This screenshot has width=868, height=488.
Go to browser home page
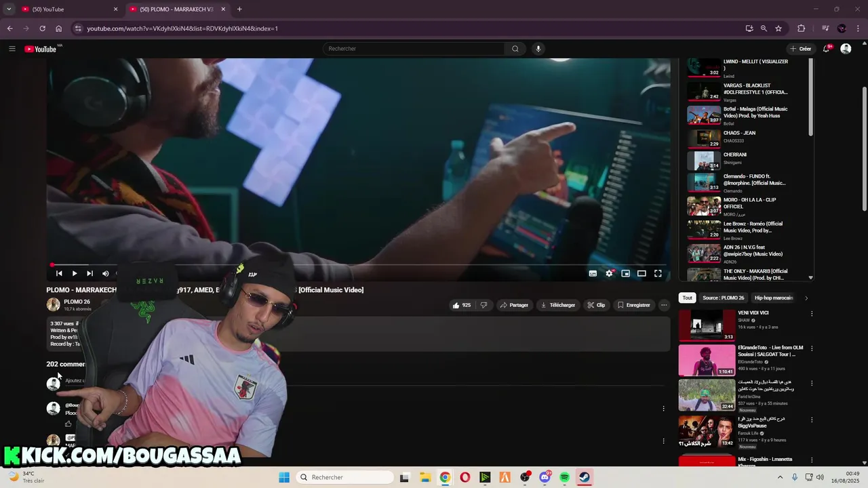click(58, 28)
